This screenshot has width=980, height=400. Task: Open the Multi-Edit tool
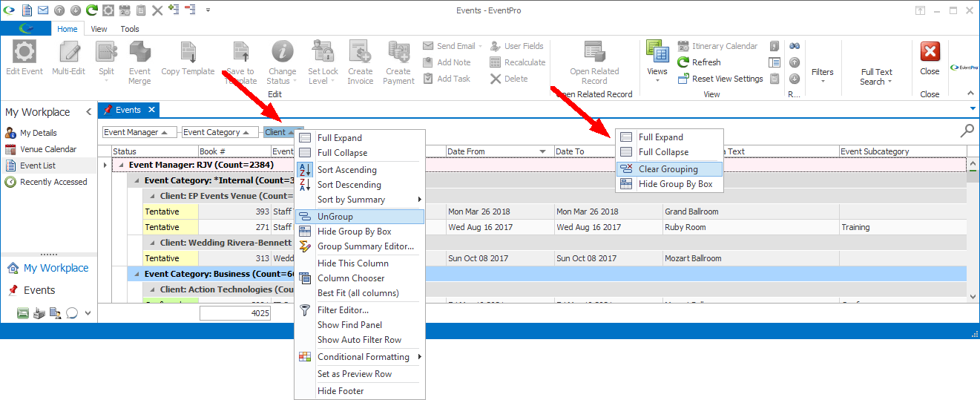point(68,58)
